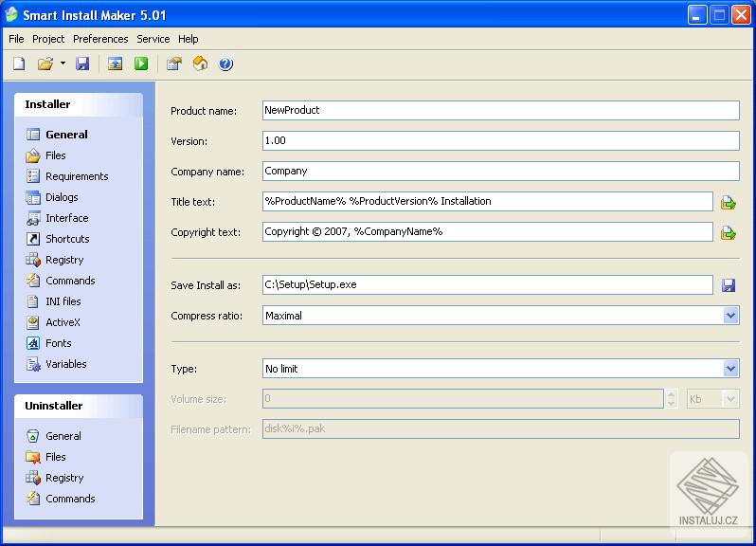Viewport: 756px width, 546px height.
Task: Click the insert variable icon beside Title text
Action: [x=728, y=202]
